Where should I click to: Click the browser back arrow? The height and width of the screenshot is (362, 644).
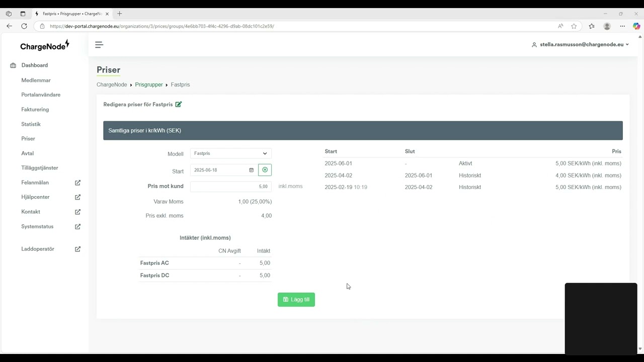click(x=9, y=26)
